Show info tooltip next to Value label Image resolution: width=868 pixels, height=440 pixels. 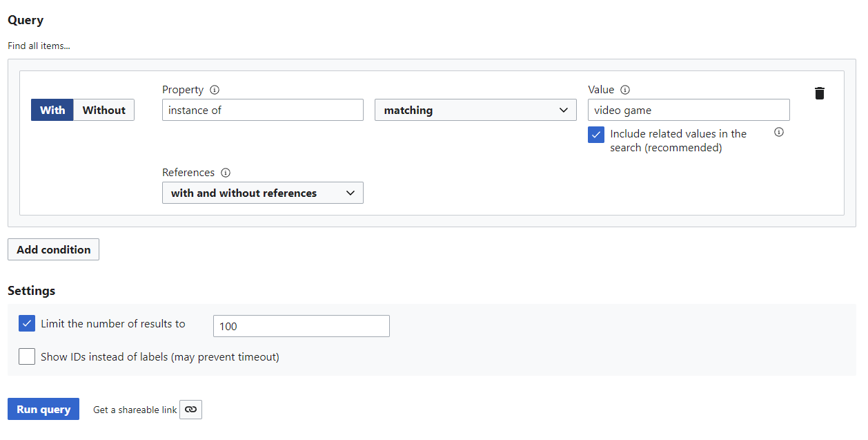(625, 90)
